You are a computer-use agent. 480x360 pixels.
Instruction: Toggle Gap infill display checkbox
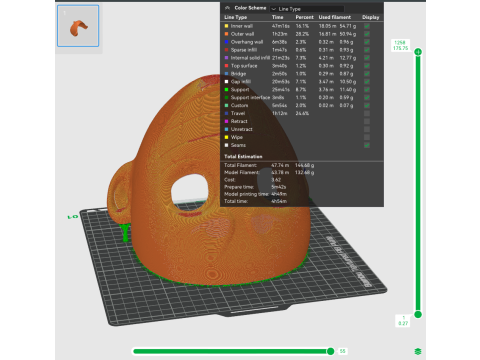coord(367,82)
